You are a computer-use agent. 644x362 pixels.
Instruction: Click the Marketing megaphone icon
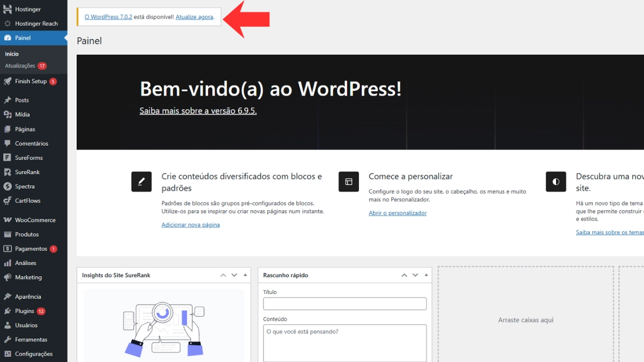8,277
